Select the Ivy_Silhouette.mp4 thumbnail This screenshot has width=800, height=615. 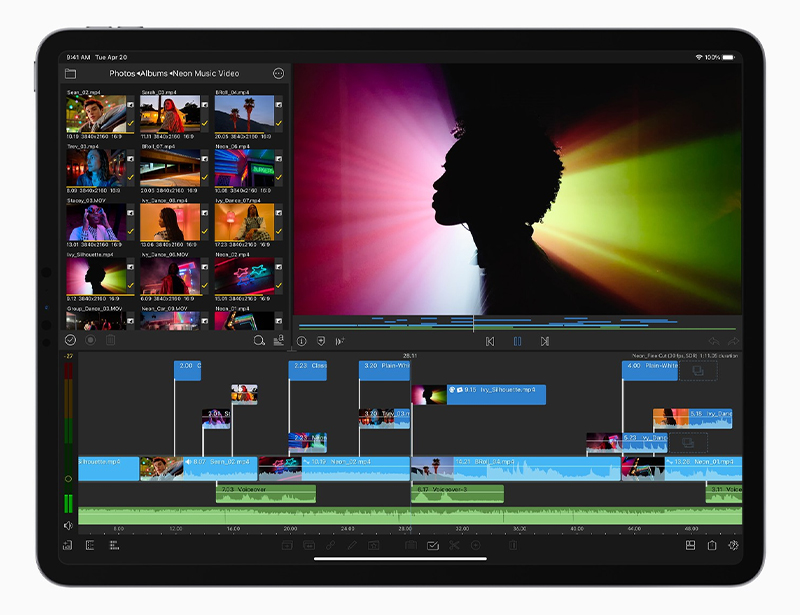point(95,277)
